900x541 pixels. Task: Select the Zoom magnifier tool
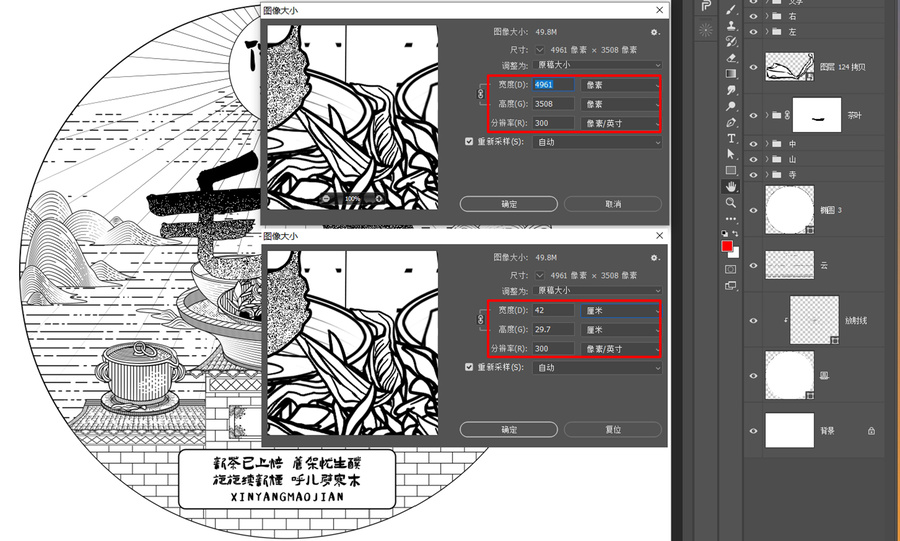click(731, 203)
